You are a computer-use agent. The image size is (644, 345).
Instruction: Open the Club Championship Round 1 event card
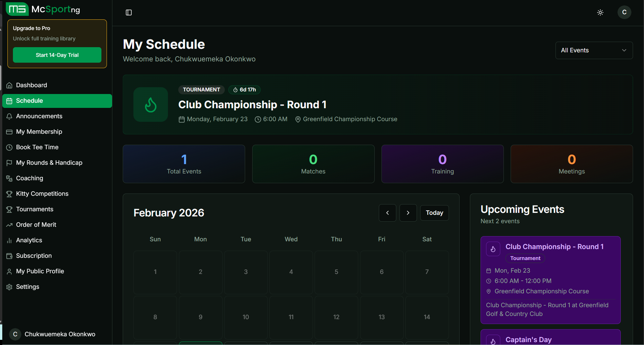click(551, 279)
